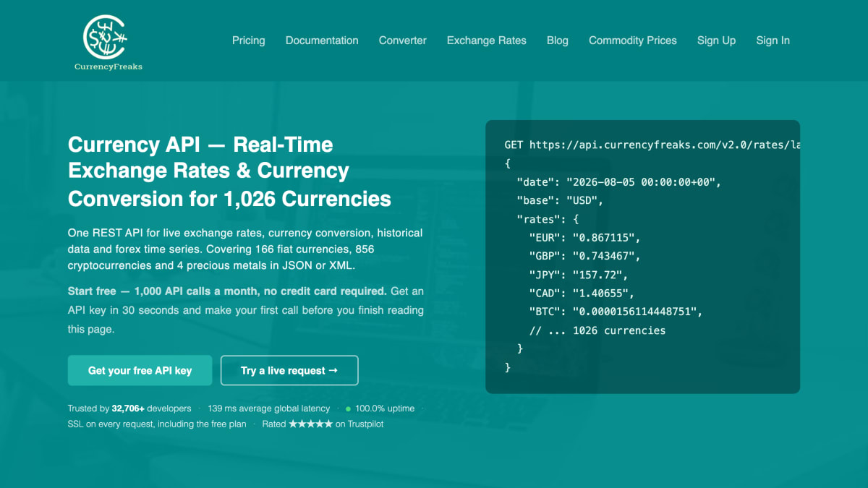Click the "One REST API" description paragraph
Viewport: 868px width, 488px height.
(x=245, y=249)
